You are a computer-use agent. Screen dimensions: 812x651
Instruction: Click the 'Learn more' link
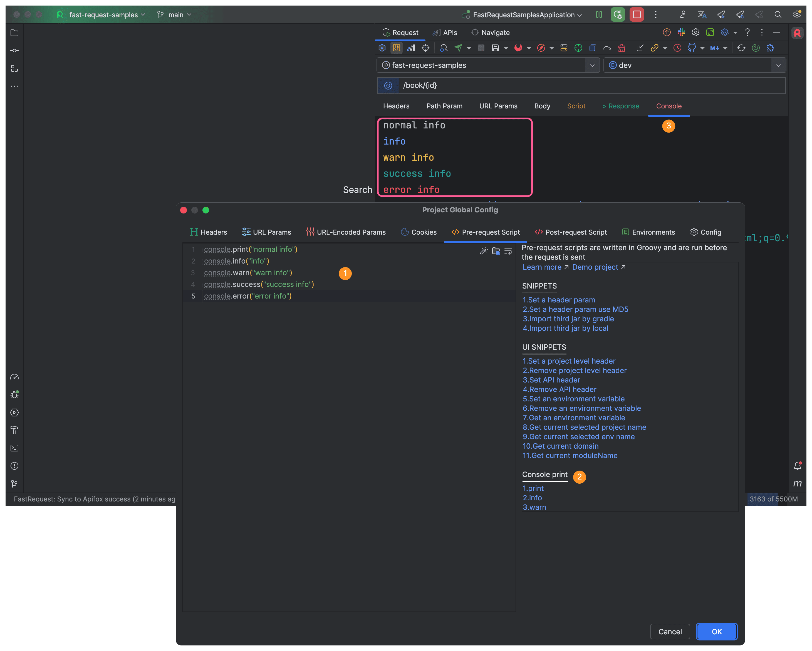click(542, 267)
